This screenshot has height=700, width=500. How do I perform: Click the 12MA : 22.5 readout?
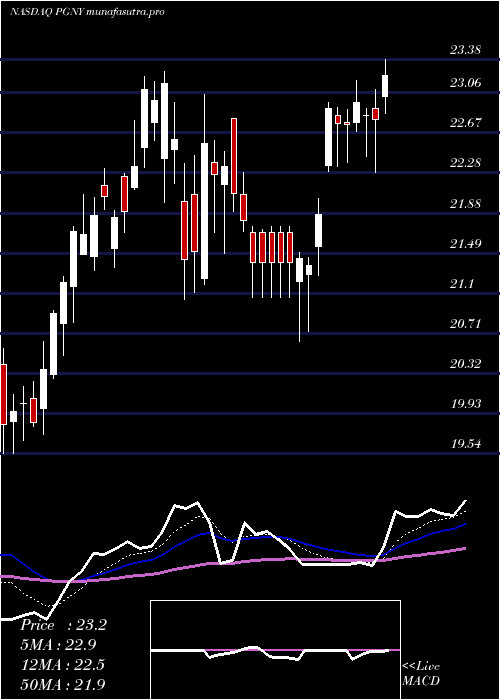tap(62, 665)
